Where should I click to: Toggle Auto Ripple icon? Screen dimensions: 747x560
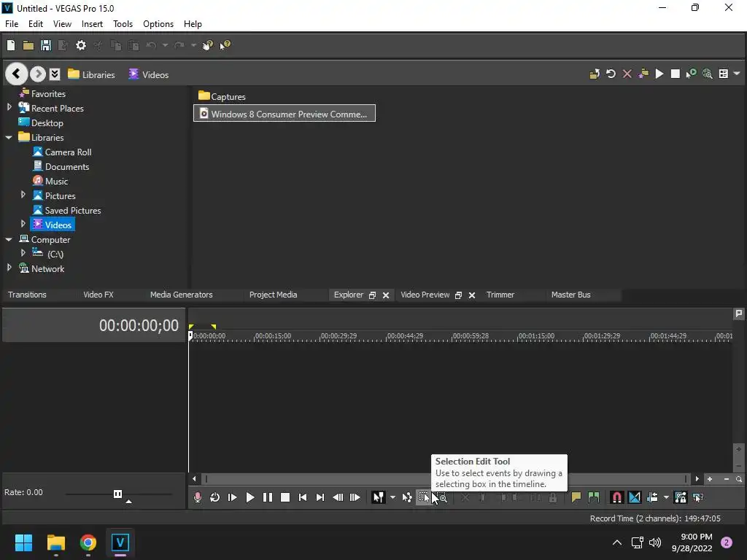pyautogui.click(x=652, y=497)
